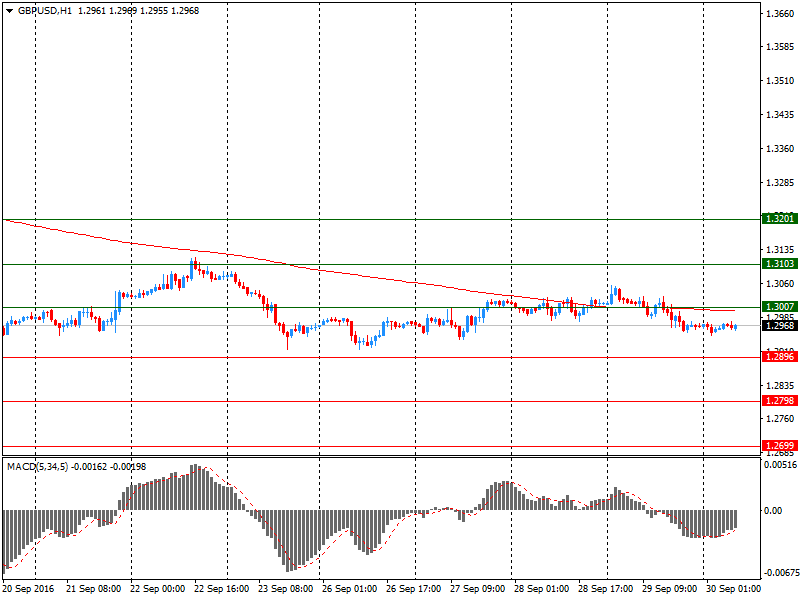800x600 pixels.
Task: Click the 1.2760 price scale value
Action: pos(780,419)
